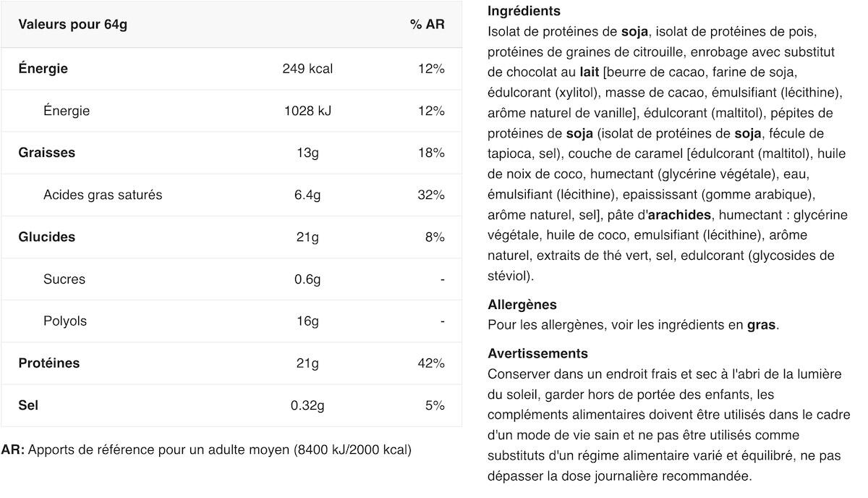Image resolution: width=868 pixels, height=498 pixels.
Task: Click the "Glucides" row label
Action: 47,237
